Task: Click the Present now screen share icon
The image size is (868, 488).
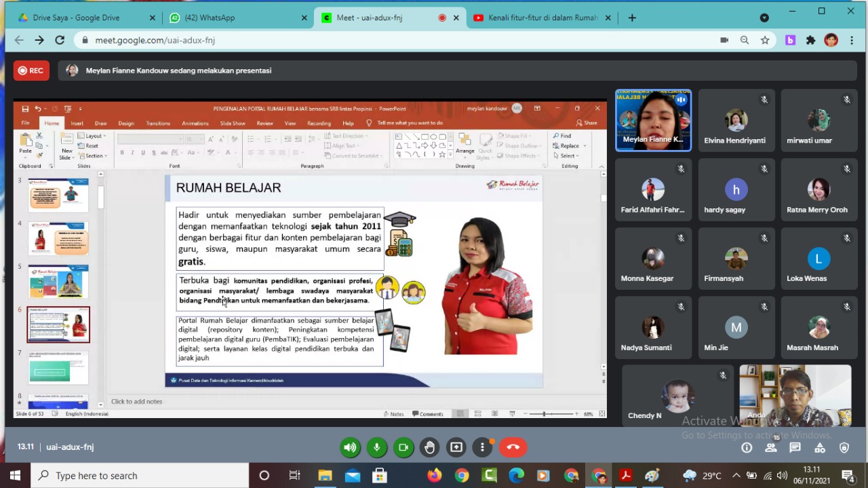Action: tap(456, 447)
